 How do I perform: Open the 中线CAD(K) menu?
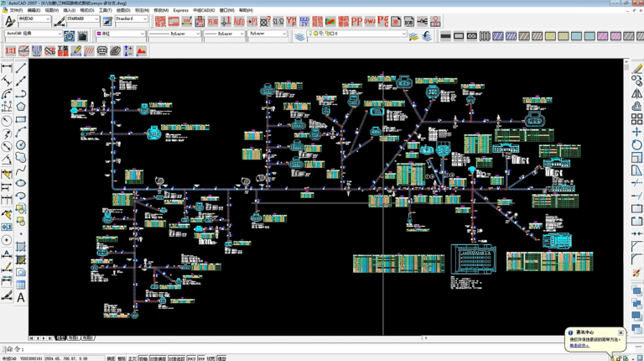[204, 10]
